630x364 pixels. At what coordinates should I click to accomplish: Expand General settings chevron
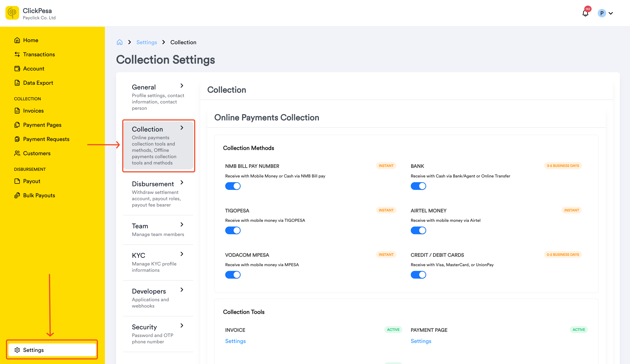point(182,86)
